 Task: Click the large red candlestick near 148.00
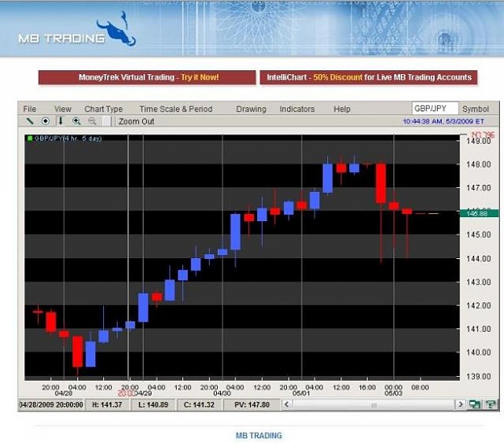(381, 183)
